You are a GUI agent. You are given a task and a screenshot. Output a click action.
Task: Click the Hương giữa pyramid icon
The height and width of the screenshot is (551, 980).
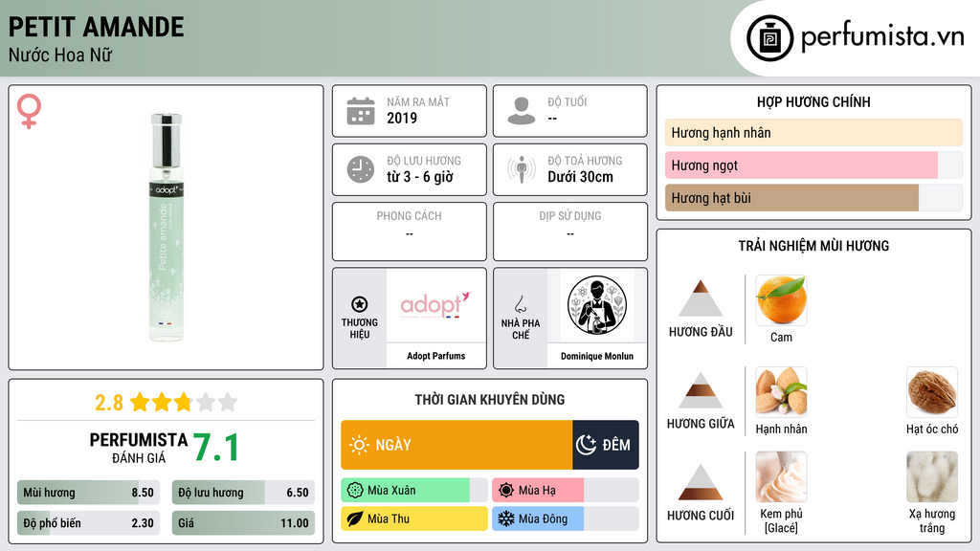tap(701, 390)
